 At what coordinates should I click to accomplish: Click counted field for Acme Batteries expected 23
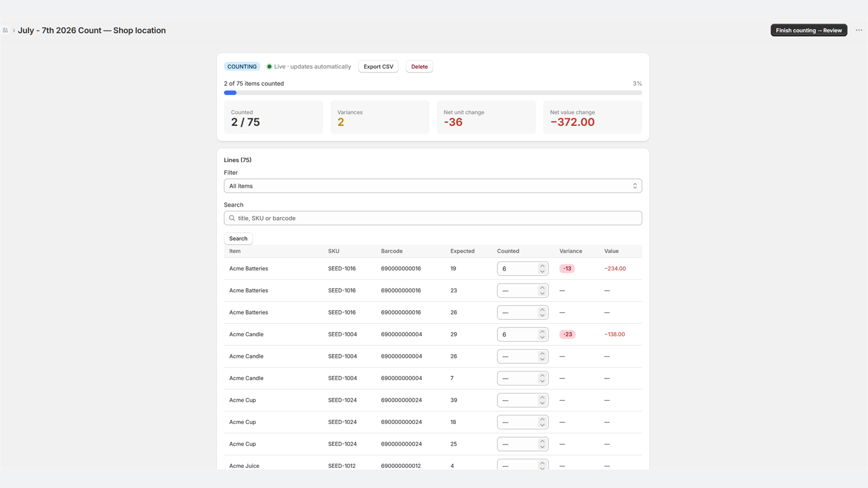pyautogui.click(x=518, y=291)
